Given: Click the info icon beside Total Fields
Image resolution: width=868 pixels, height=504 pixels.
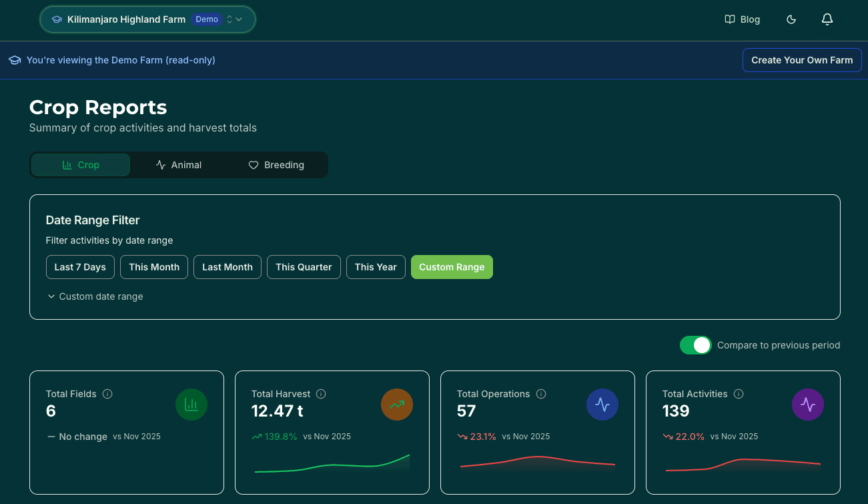Looking at the screenshot, I should 107,394.
